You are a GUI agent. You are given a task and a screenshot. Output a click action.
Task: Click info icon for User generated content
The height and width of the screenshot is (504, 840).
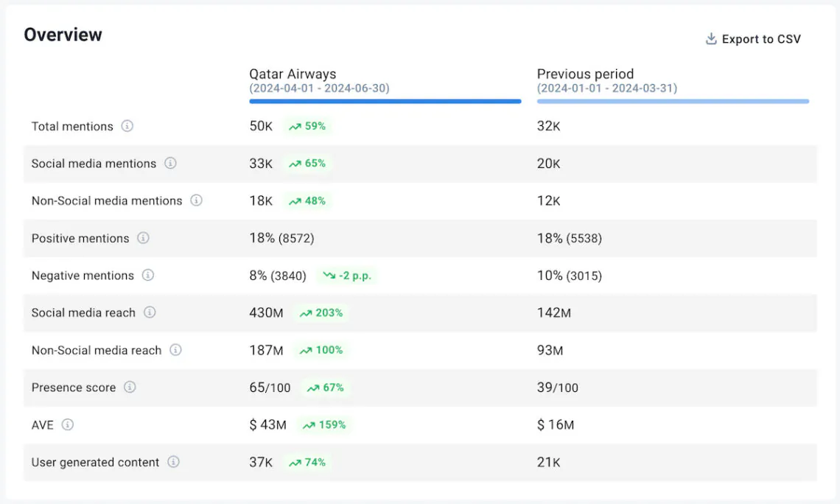[x=173, y=462]
